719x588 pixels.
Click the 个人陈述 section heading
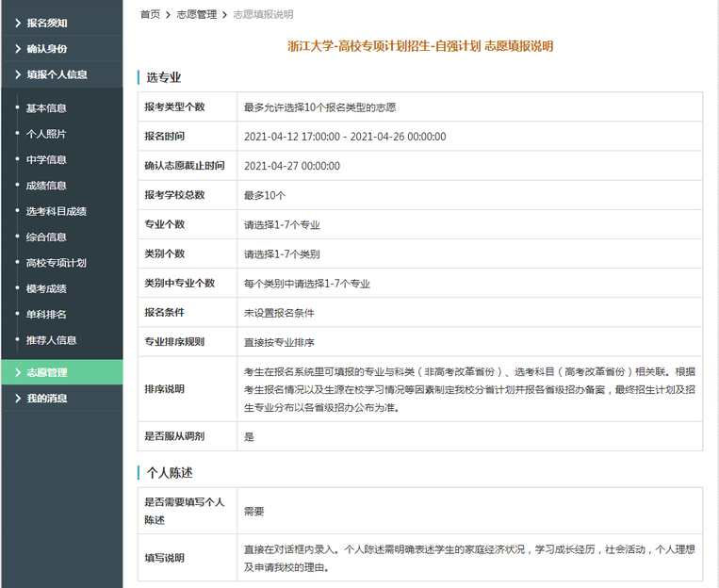point(170,473)
